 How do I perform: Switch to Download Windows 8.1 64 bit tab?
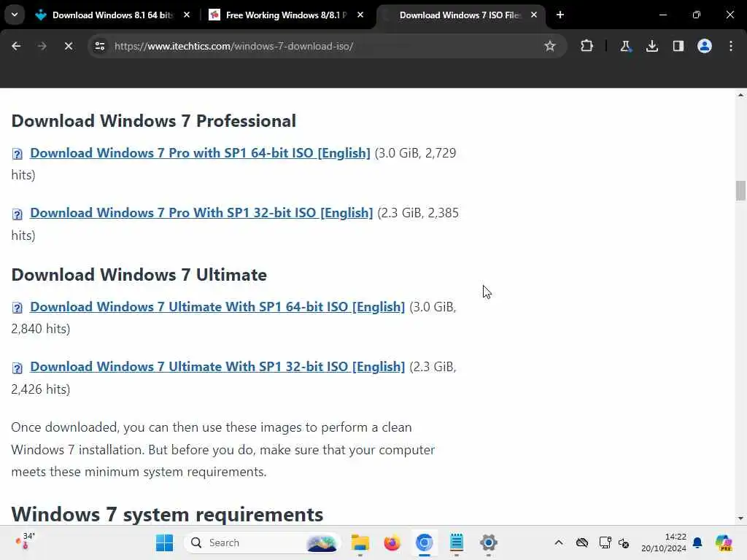click(112, 15)
